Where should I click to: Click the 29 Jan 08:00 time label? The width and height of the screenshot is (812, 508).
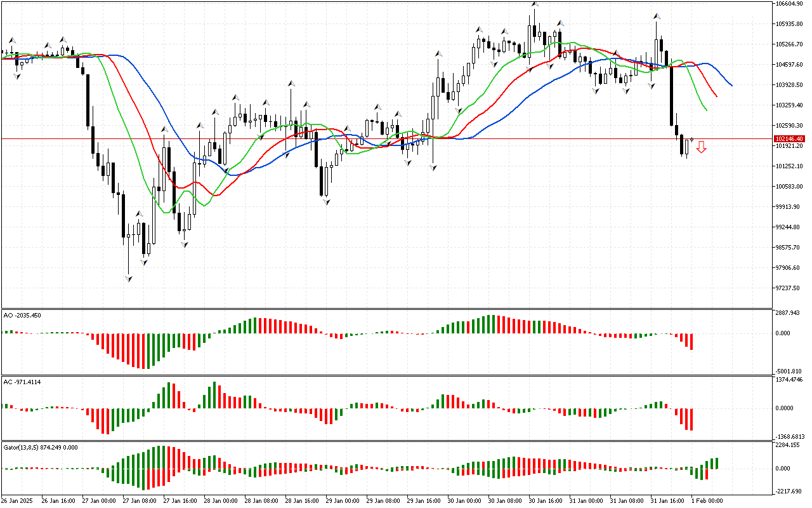click(382, 501)
